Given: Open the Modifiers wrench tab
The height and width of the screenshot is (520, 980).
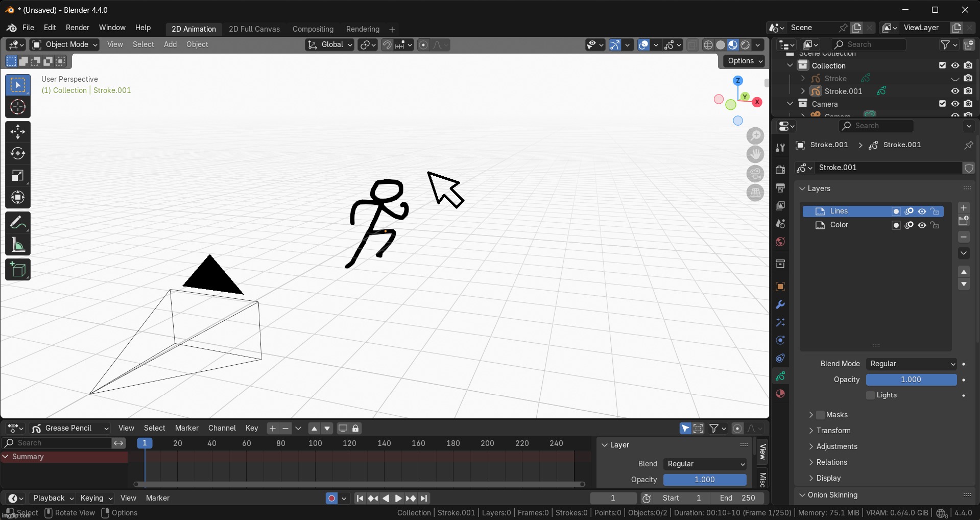Looking at the screenshot, I should pyautogui.click(x=780, y=304).
